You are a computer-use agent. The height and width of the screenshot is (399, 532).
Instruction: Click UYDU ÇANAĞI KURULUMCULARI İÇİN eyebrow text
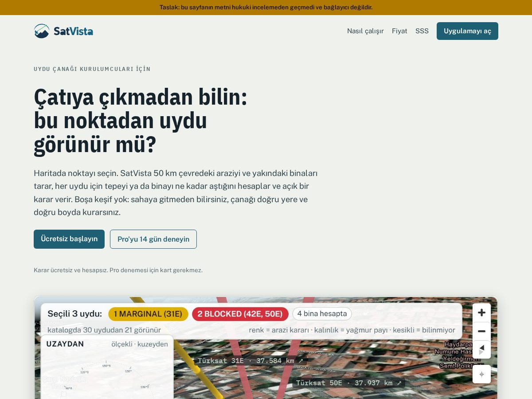point(92,69)
